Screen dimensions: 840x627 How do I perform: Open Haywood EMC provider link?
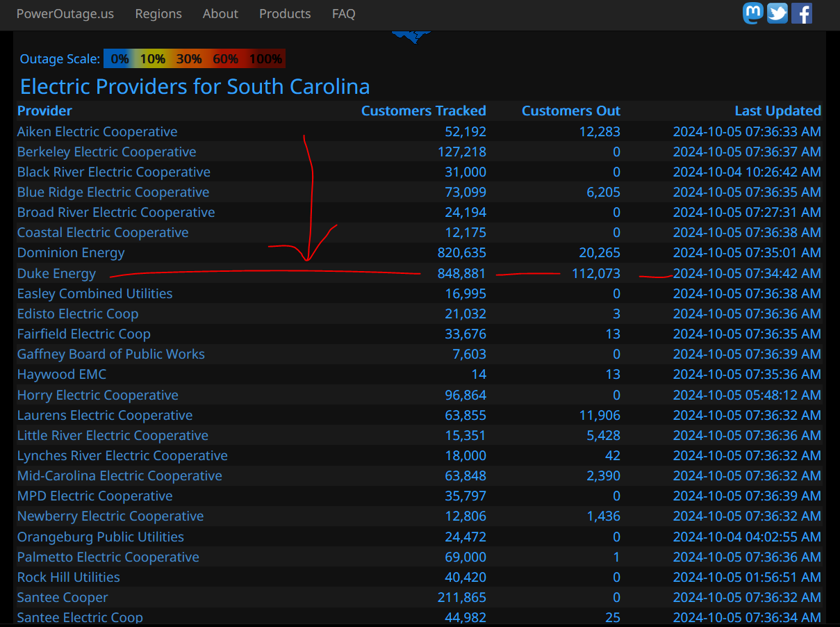pyautogui.click(x=62, y=374)
